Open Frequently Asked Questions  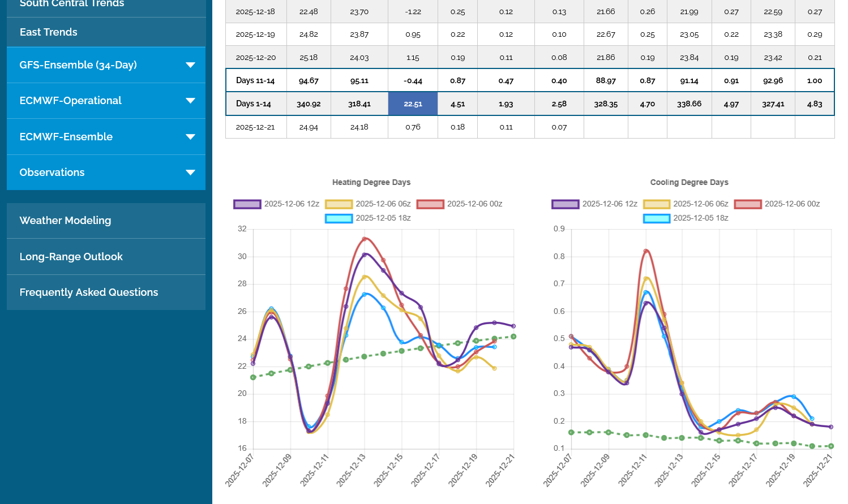pyautogui.click(x=89, y=292)
